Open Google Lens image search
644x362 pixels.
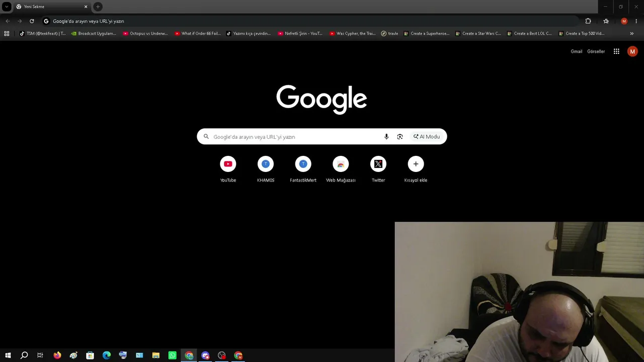[400, 137]
